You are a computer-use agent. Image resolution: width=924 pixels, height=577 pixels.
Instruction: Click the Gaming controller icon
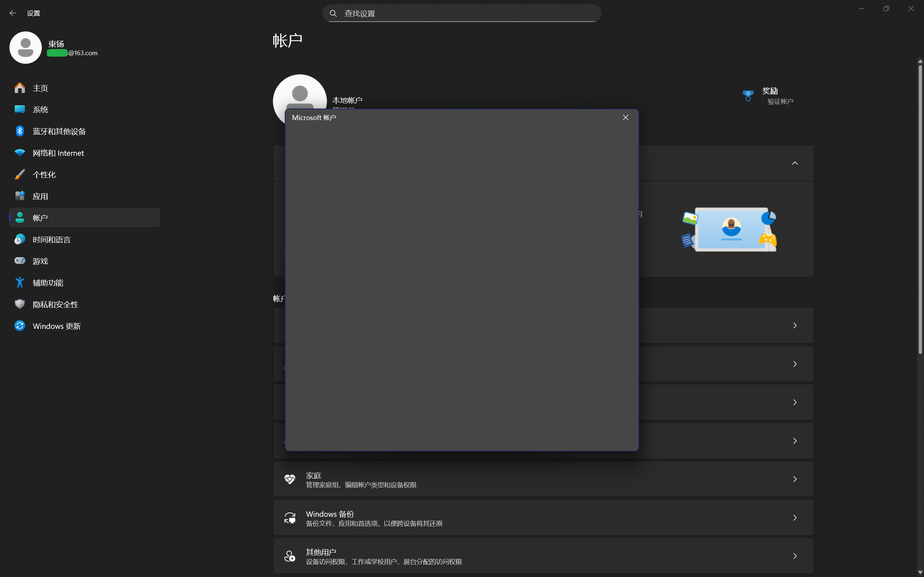pyautogui.click(x=20, y=261)
